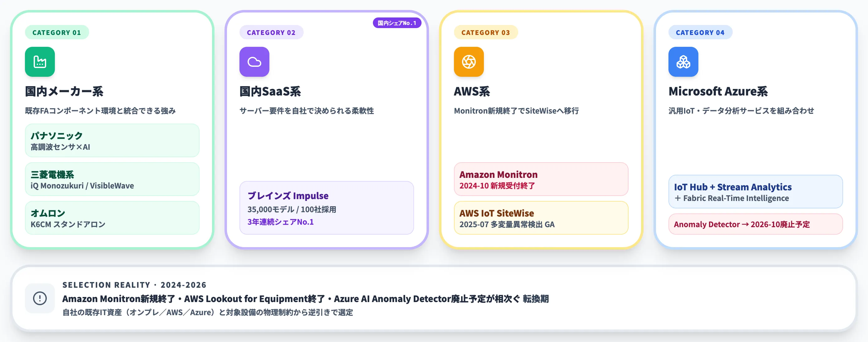Click the AWS系 heading

coord(472,91)
